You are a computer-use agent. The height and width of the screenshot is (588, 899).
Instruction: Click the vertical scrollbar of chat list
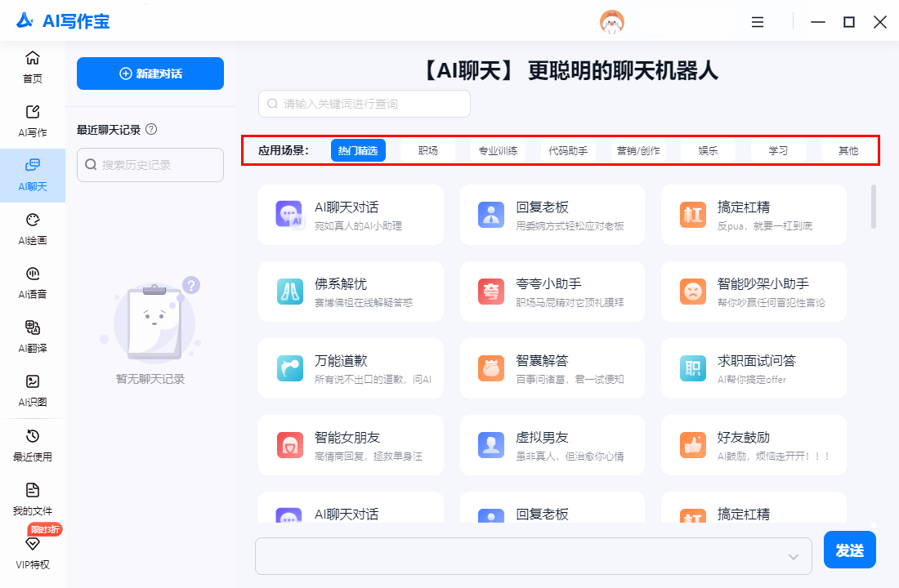[x=874, y=206]
